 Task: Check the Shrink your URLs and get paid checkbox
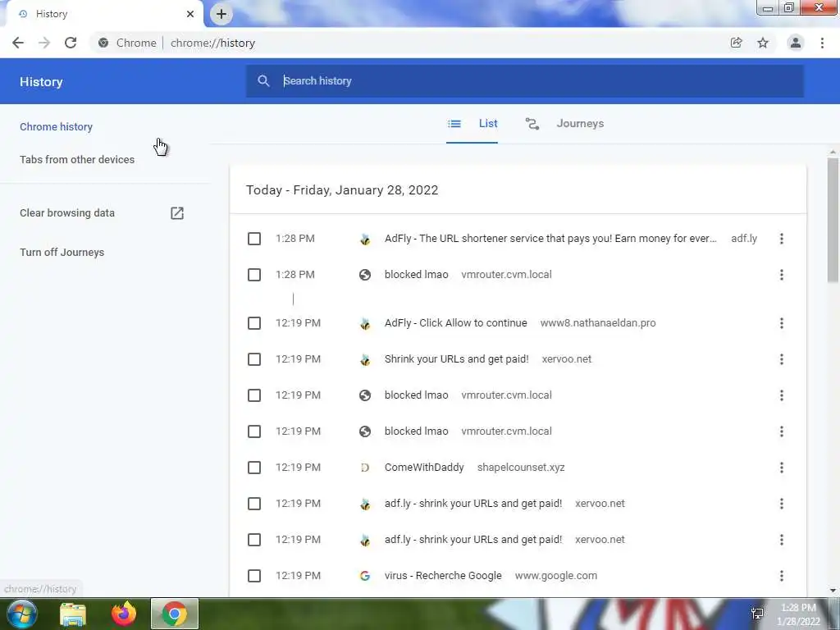click(254, 359)
